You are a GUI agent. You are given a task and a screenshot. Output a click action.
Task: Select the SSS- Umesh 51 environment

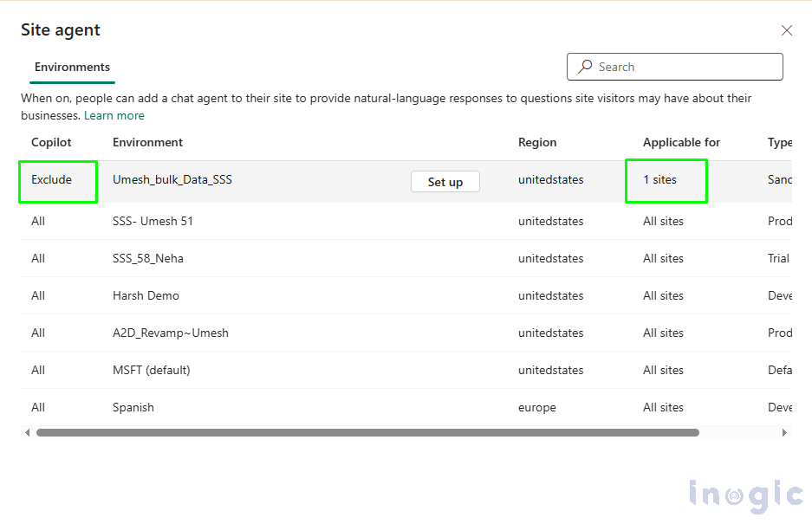(x=153, y=221)
